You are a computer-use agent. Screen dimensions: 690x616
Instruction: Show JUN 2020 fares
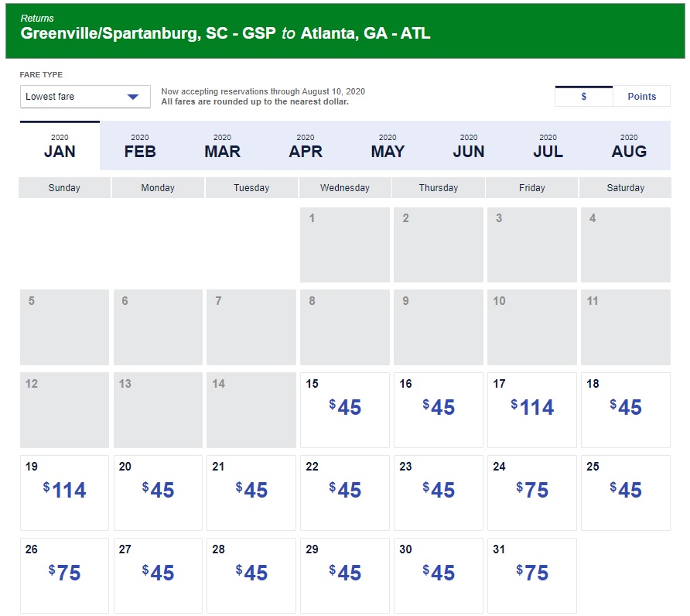coord(469,145)
